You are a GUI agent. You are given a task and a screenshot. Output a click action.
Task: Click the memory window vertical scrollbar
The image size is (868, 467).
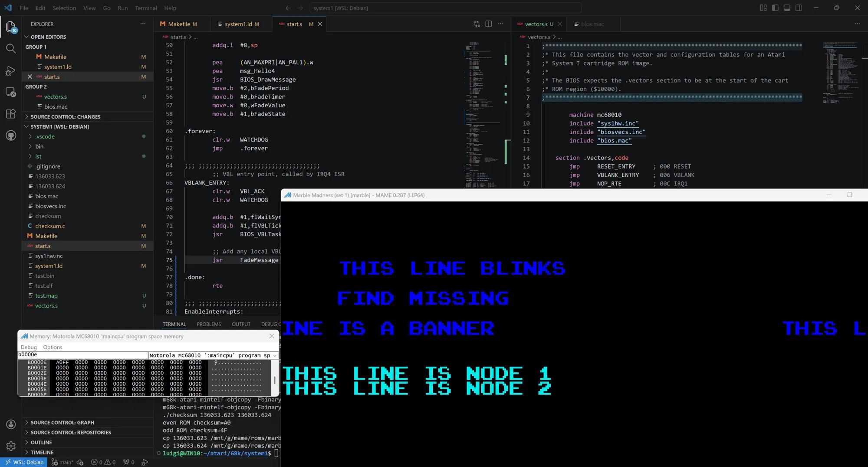274,380
